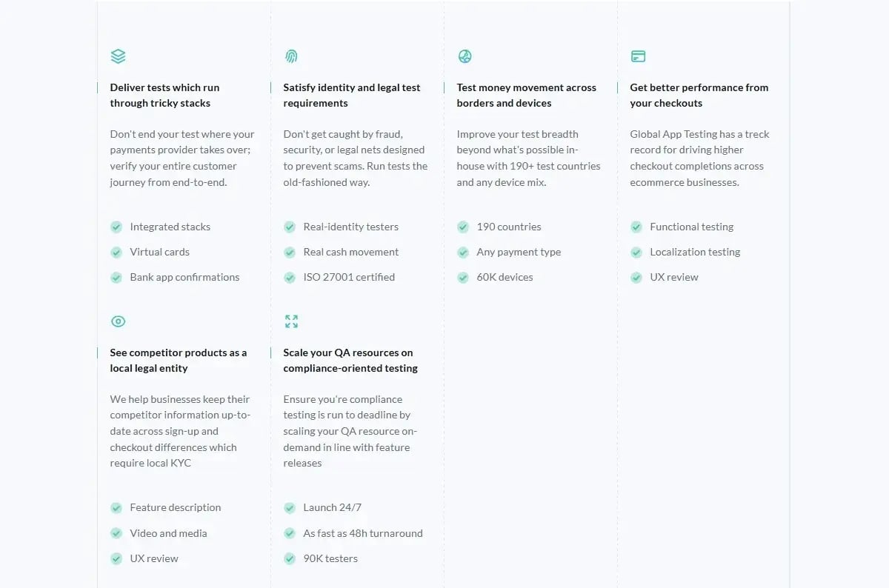The image size is (889, 588).
Task: Click the globe icon above money movement
Action: tap(465, 56)
